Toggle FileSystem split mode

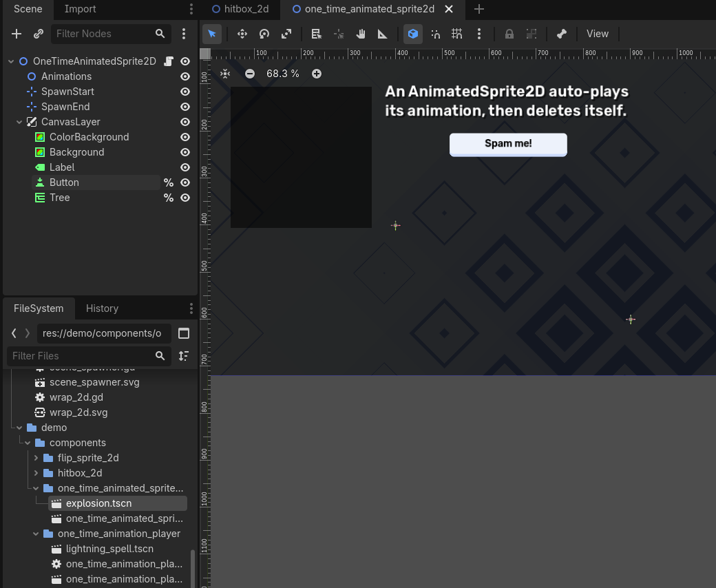184,334
